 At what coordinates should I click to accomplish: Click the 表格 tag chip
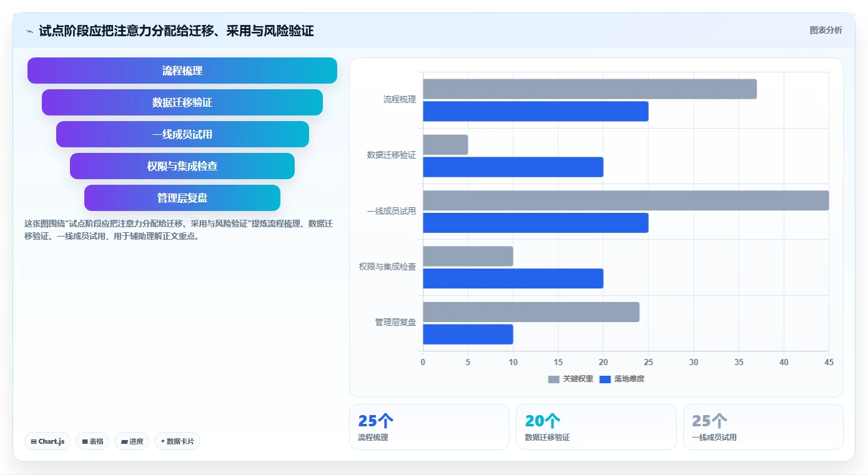pos(92,441)
